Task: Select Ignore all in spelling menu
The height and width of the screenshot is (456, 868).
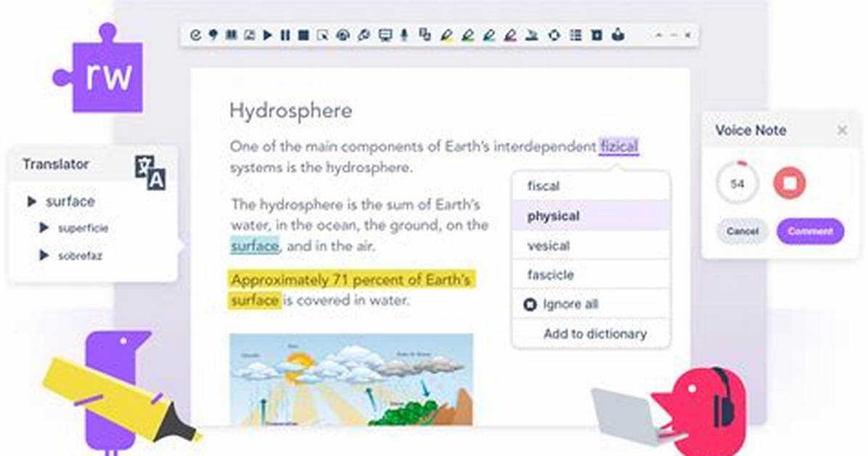Action: 591,304
